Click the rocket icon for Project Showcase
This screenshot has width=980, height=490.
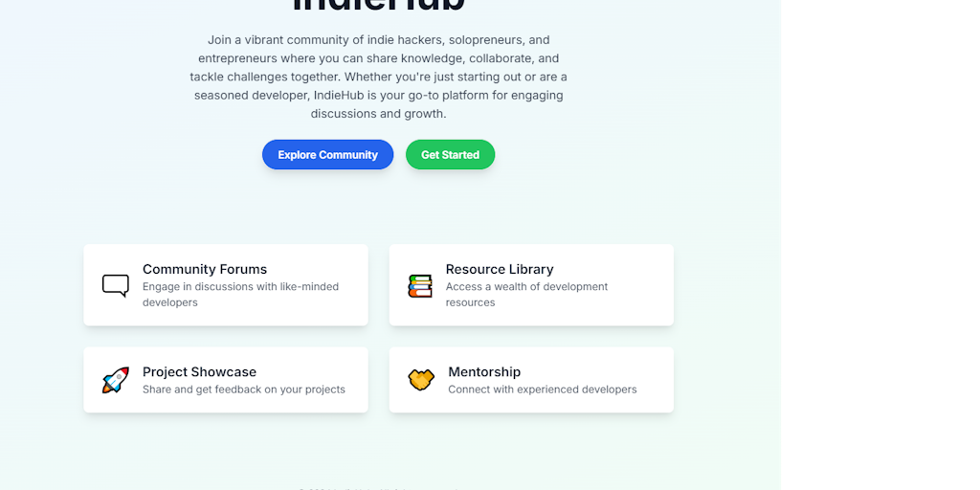pyautogui.click(x=116, y=380)
